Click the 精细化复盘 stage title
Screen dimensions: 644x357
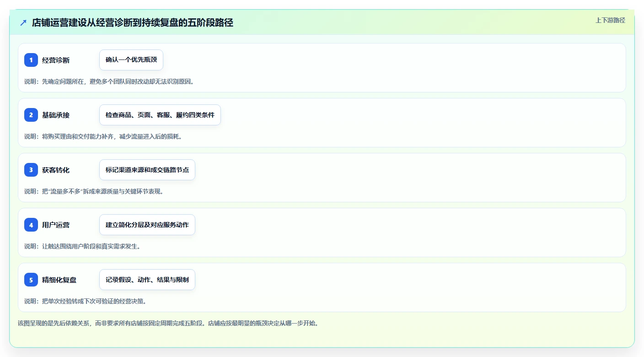[59, 280]
